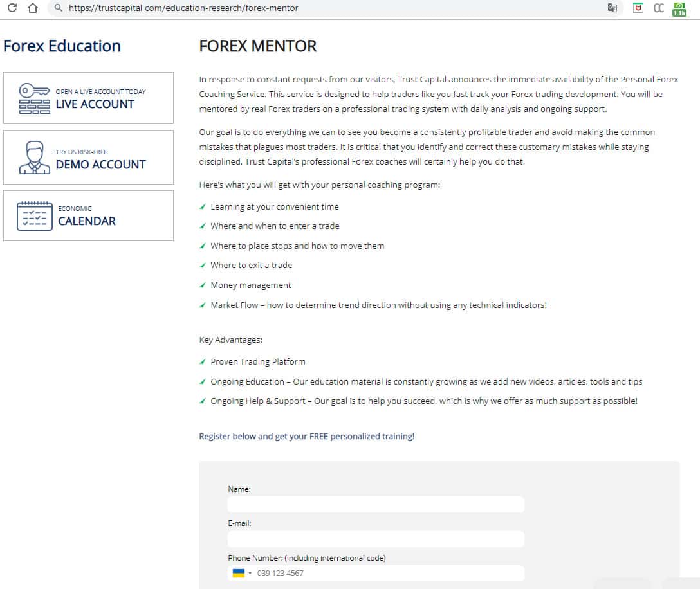This screenshot has height=589, width=700.
Task: Click the translate page icon
Action: click(612, 8)
